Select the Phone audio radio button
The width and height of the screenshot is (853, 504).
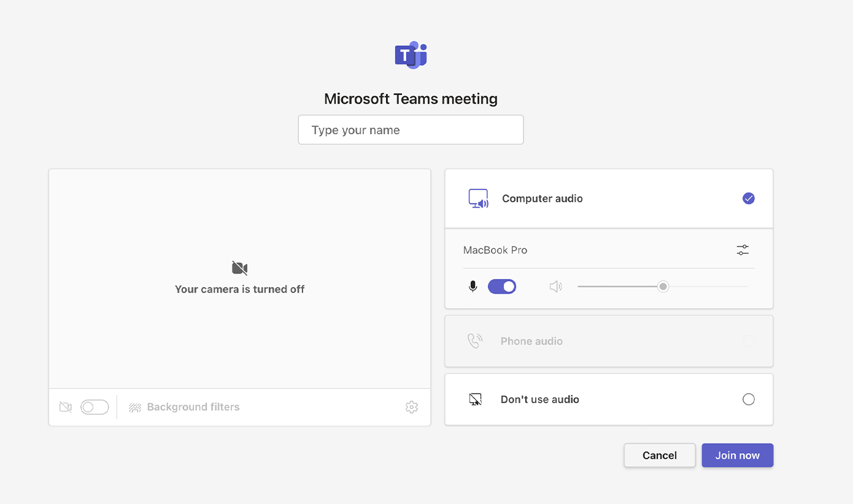(749, 341)
